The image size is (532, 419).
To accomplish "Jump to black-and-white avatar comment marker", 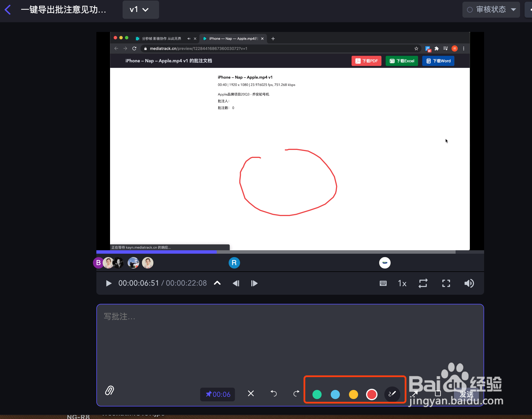I will 118,263.
